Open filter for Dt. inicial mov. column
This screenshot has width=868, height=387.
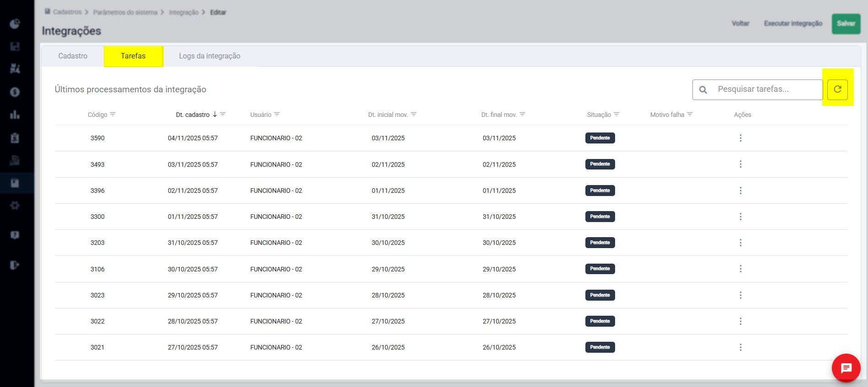click(413, 114)
